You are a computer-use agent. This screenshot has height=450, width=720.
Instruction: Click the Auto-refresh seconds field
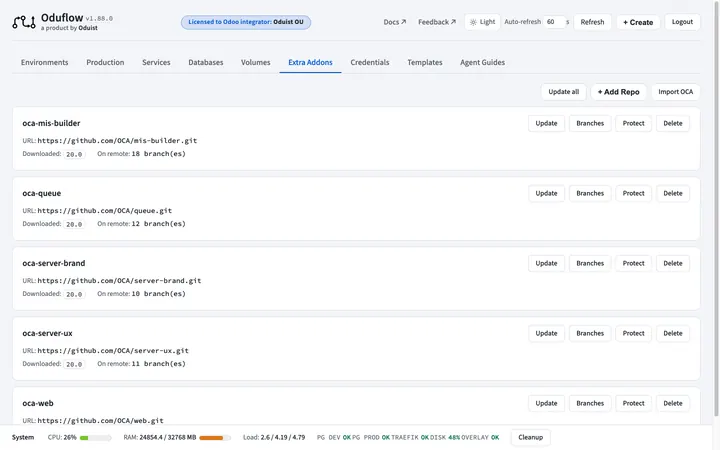[x=554, y=22]
